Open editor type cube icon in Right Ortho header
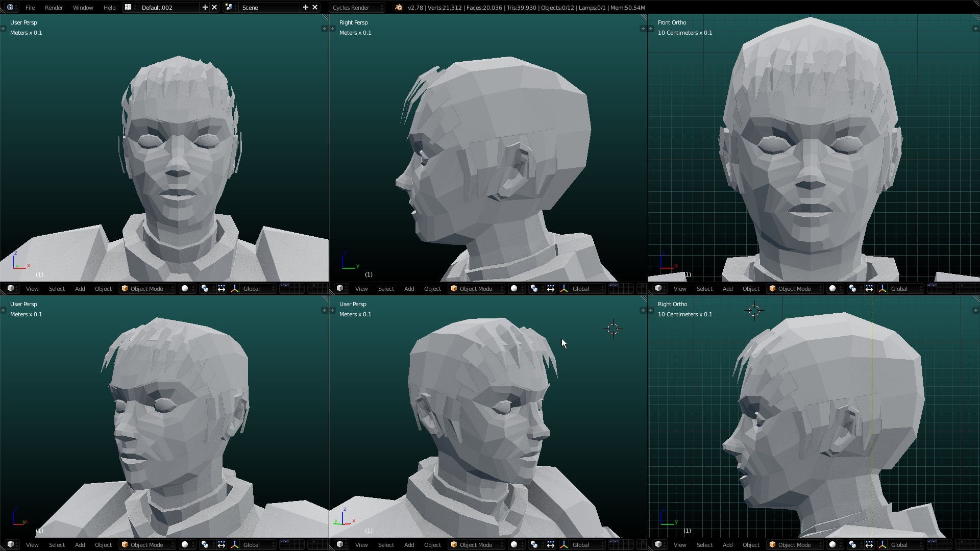This screenshot has height=551, width=980. point(658,545)
